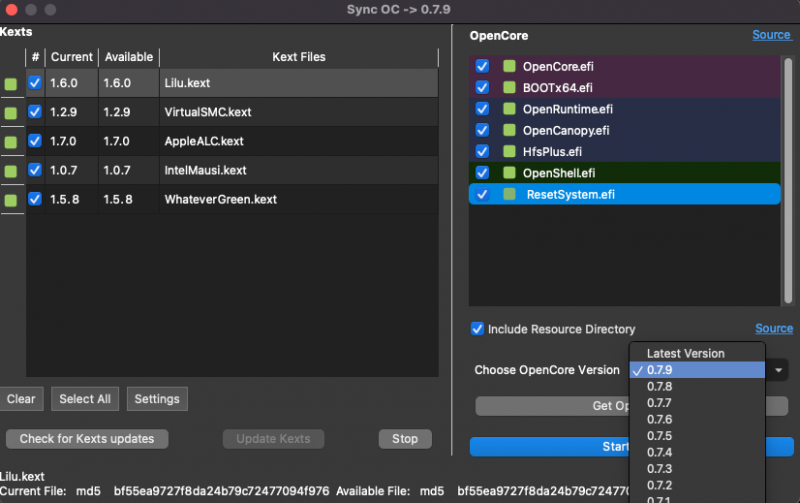Click green status square for IntelMausi.kext row
Screen dimensions: 800x503
click(10, 171)
